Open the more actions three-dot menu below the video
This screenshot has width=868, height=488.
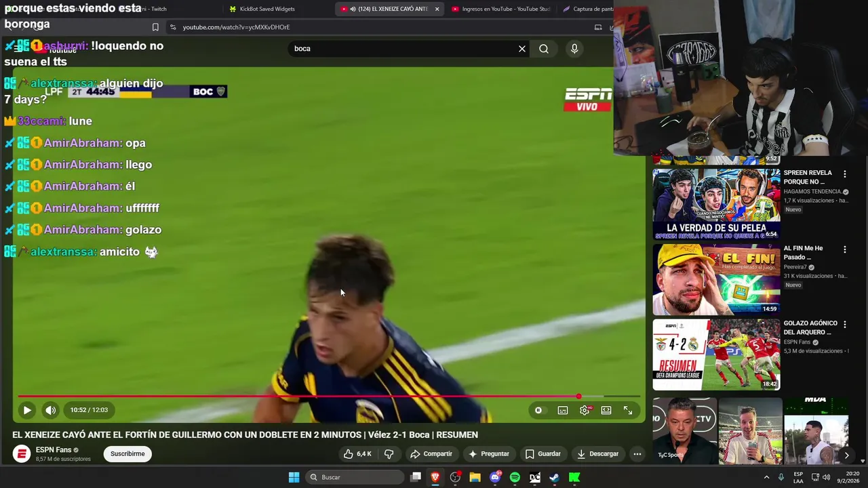click(x=637, y=453)
